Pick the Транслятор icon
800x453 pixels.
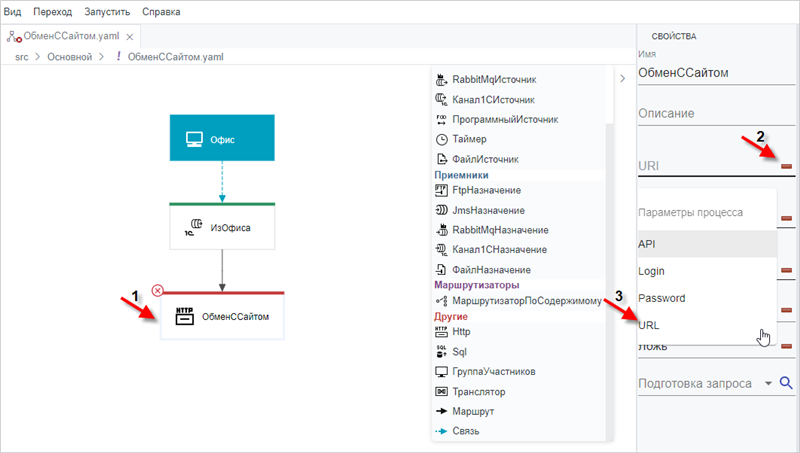pos(441,391)
